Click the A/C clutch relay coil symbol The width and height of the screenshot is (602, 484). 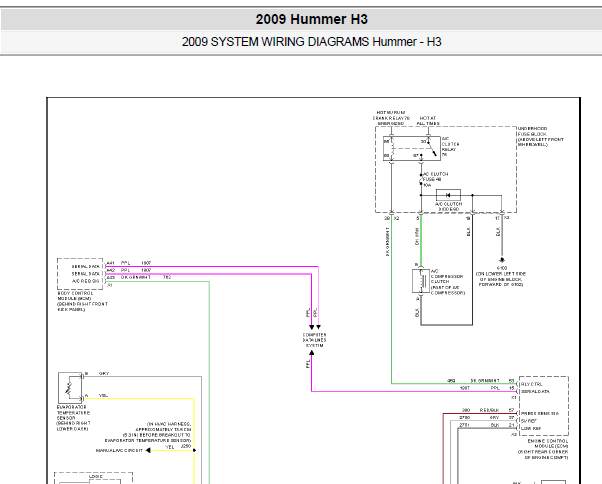[x=391, y=148]
